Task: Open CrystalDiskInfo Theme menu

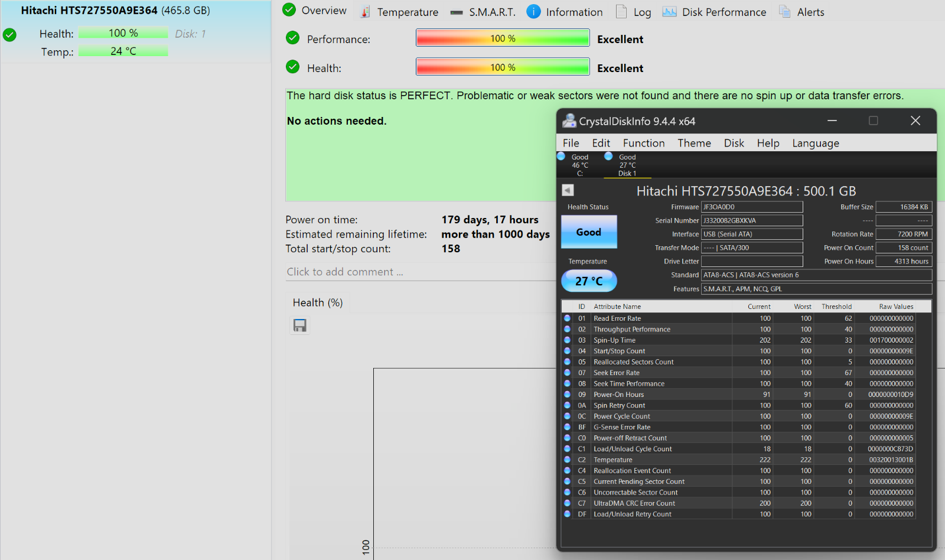Action: click(694, 143)
